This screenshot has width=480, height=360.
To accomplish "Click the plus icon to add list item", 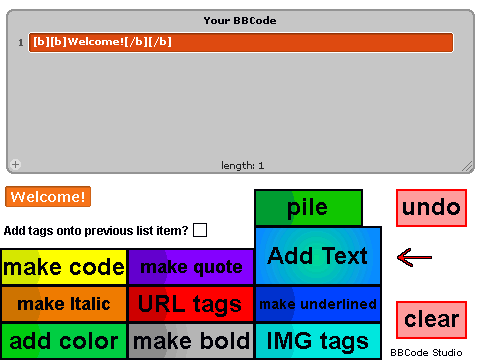I will (x=15, y=164).
